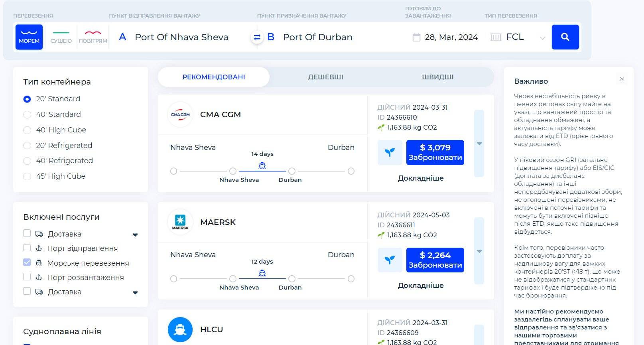Expand the last Доставка options arrow

(135, 293)
